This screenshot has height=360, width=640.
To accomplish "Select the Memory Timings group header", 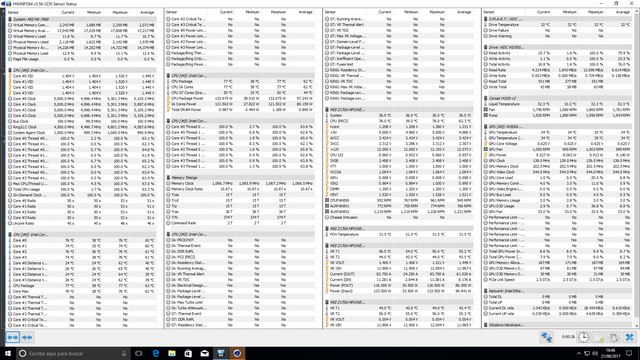I will [240, 178].
